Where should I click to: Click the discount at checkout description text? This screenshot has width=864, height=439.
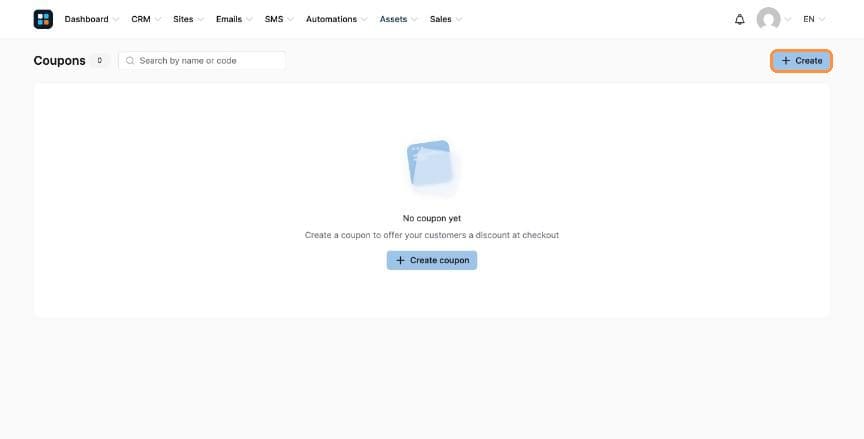pyautogui.click(x=432, y=235)
